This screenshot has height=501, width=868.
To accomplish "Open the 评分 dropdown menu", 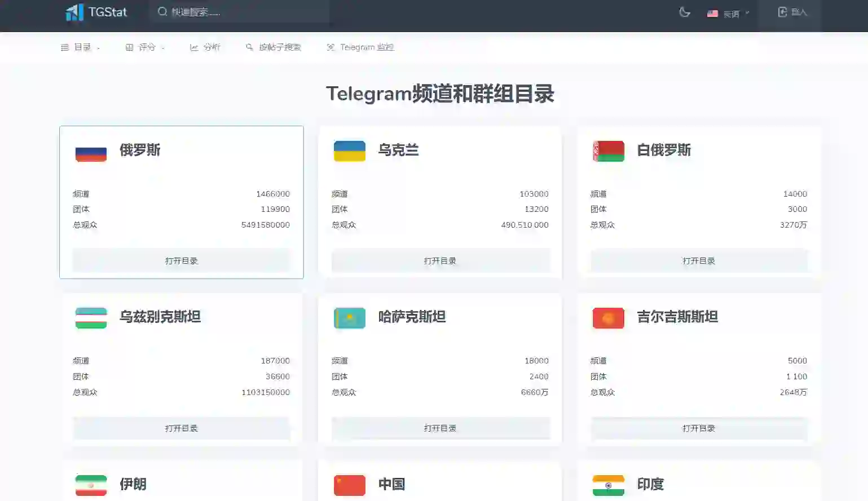I will (x=146, y=47).
